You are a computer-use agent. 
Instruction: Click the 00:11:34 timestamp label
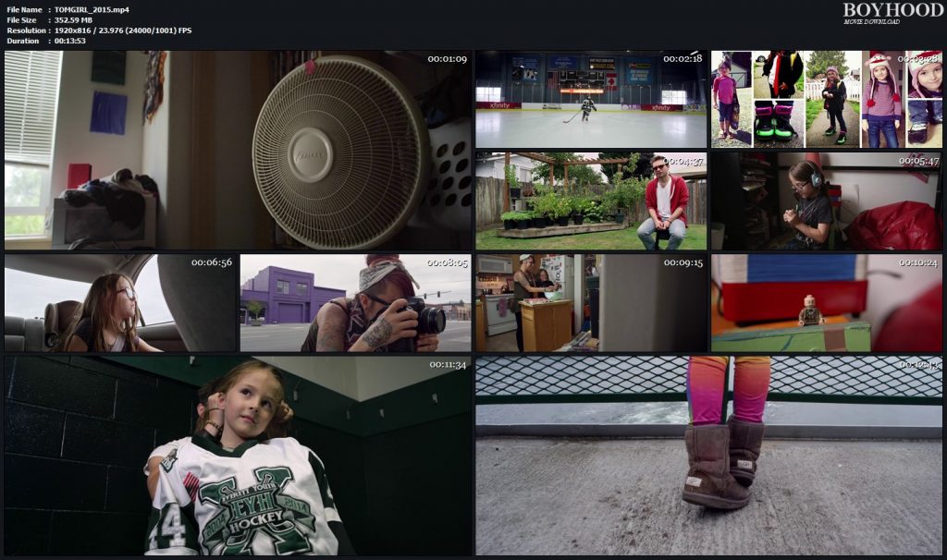point(448,364)
